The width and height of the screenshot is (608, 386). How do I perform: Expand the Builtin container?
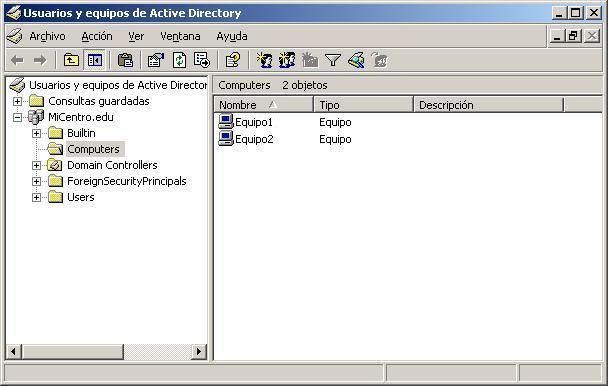[x=36, y=133]
